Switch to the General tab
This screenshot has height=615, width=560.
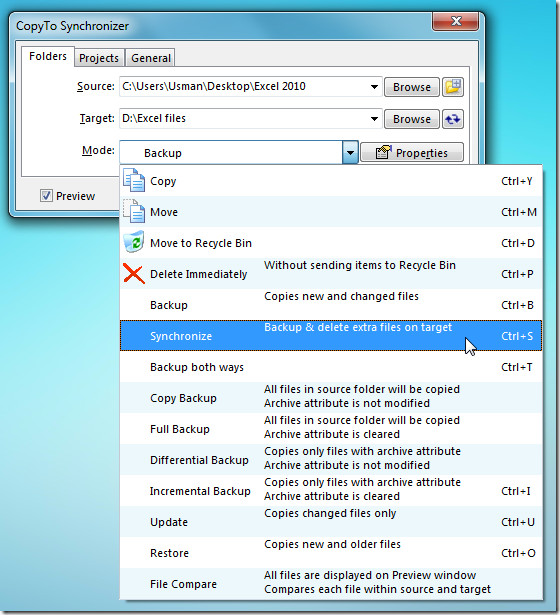click(151, 58)
